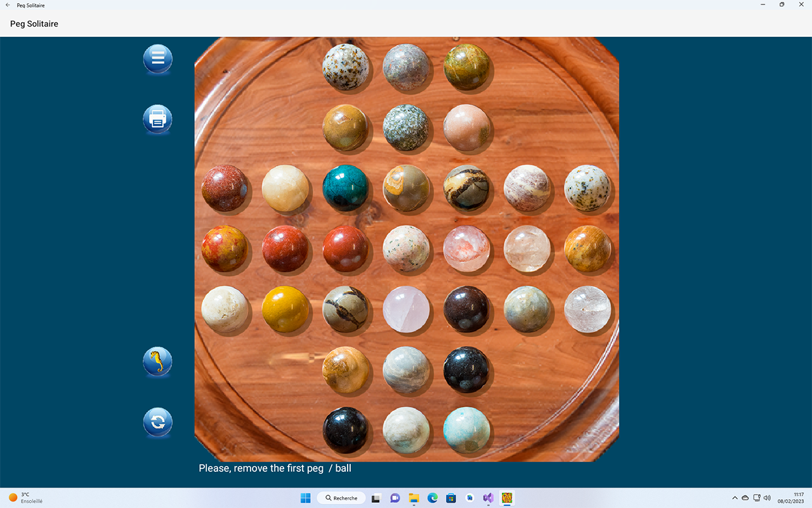812x508 pixels.
Task: Open the Microsoft Store from the taskbar
Action: pyautogui.click(x=451, y=498)
